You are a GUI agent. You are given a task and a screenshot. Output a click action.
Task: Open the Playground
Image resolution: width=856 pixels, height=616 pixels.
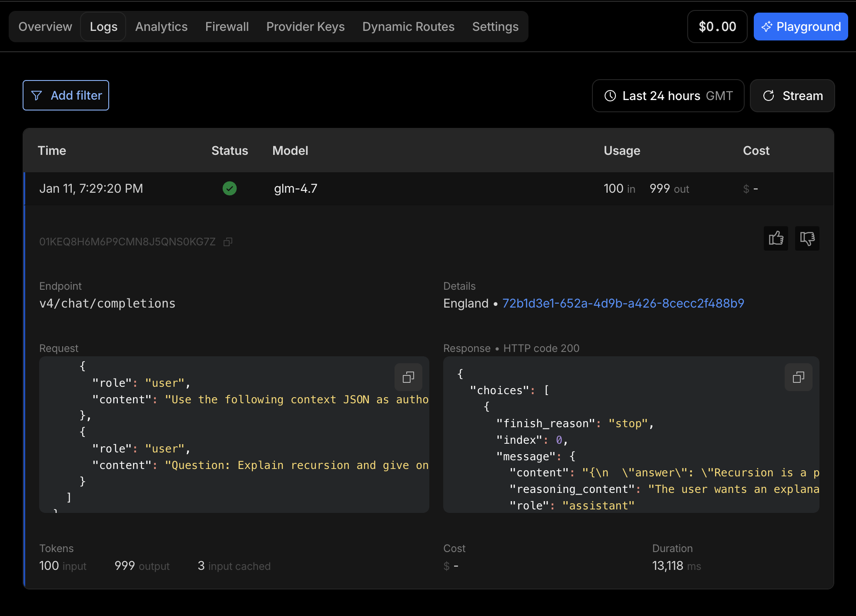coord(801,27)
